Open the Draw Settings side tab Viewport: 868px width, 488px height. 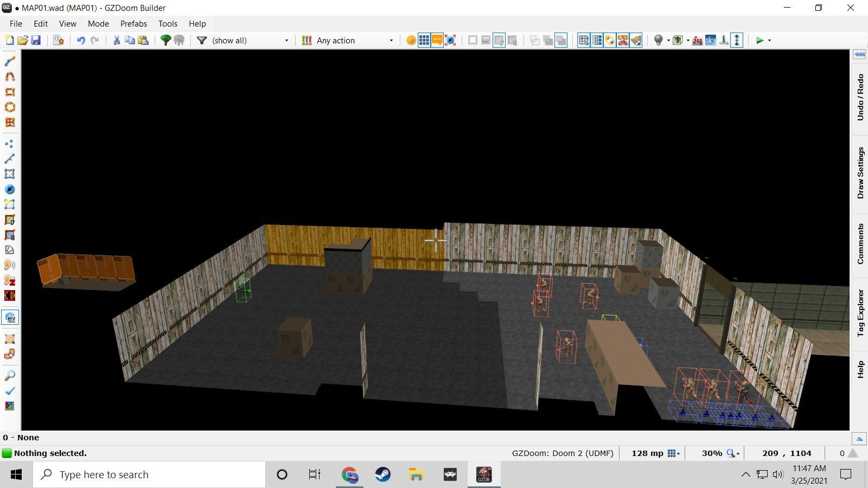[x=860, y=173]
